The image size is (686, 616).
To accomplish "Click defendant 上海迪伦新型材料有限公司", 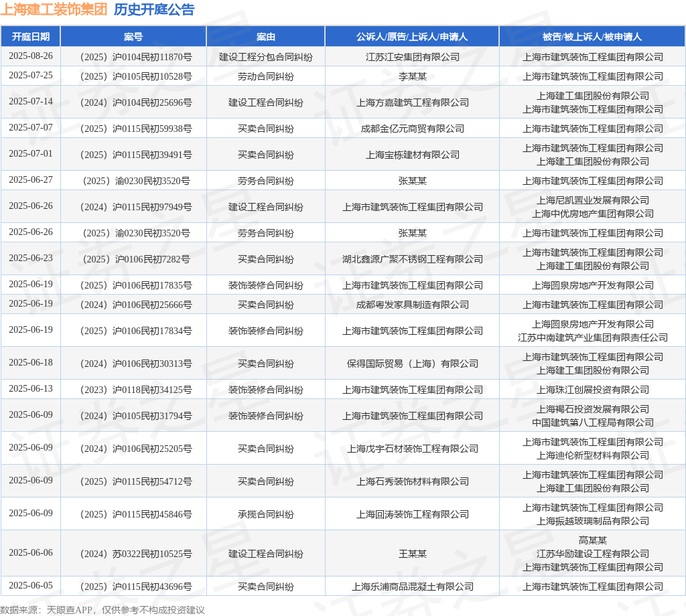I will (x=592, y=455).
